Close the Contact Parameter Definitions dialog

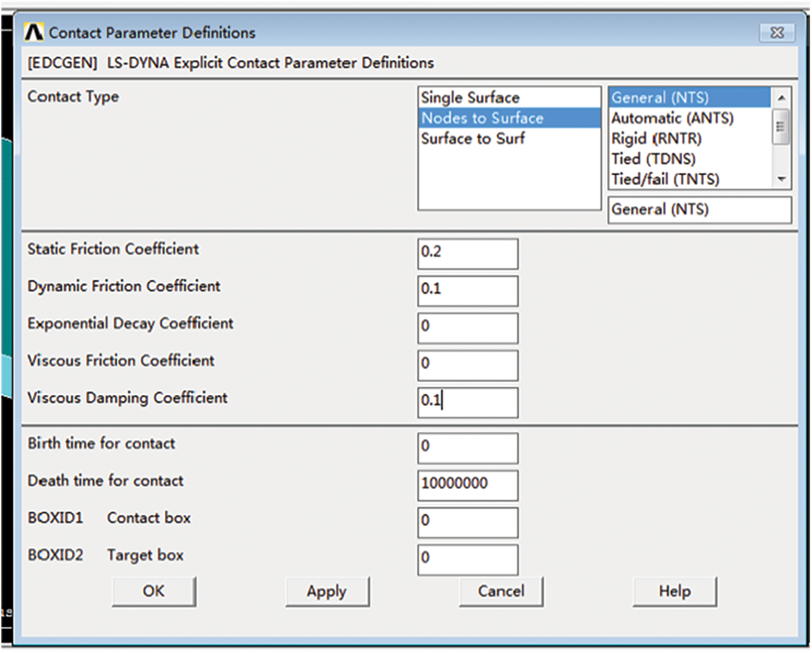[x=776, y=32]
